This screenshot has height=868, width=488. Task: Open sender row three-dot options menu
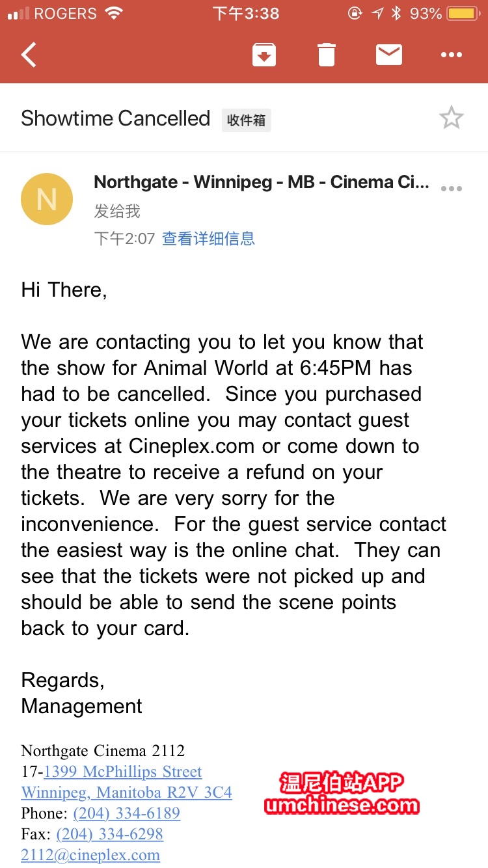(452, 189)
